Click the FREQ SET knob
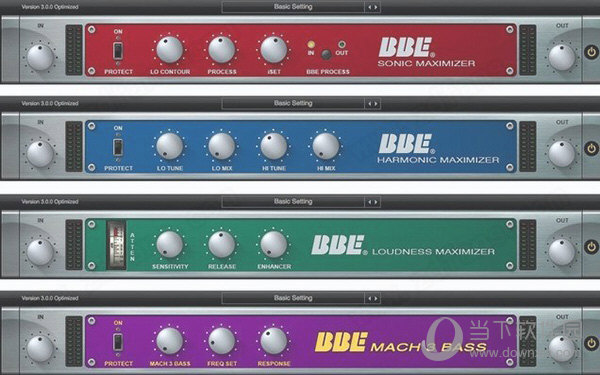 [222, 341]
